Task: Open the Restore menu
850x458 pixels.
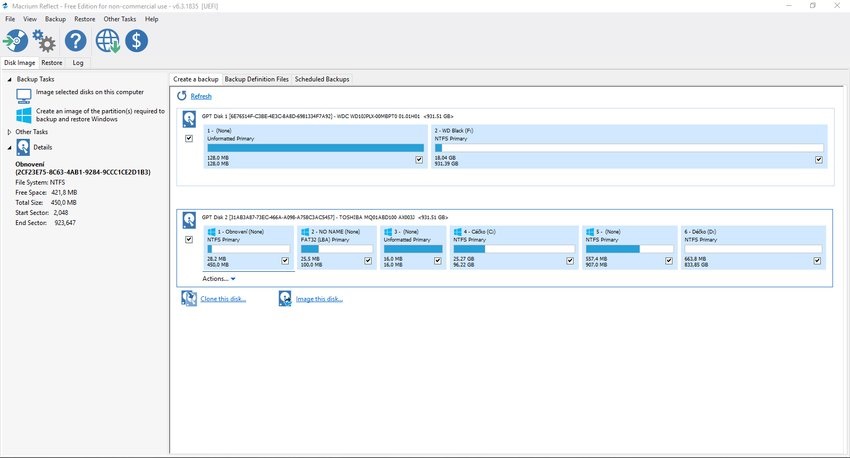Action: (x=85, y=19)
